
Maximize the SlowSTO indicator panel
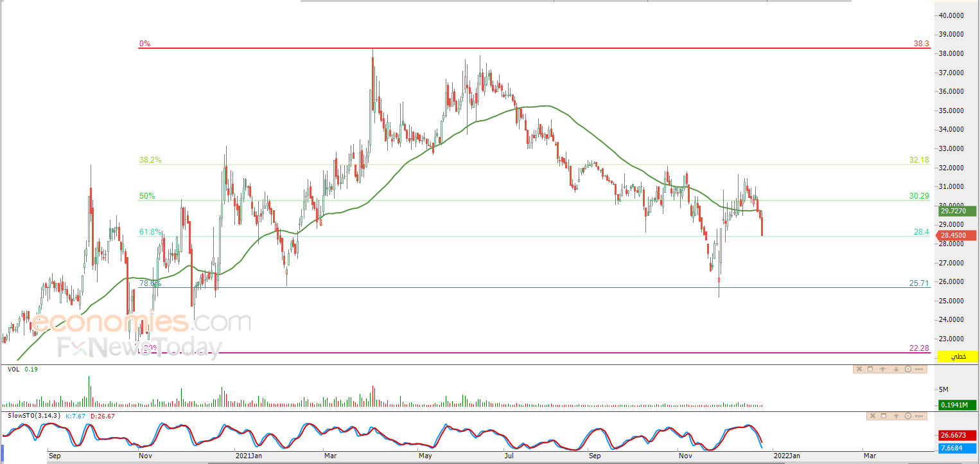coord(885,416)
